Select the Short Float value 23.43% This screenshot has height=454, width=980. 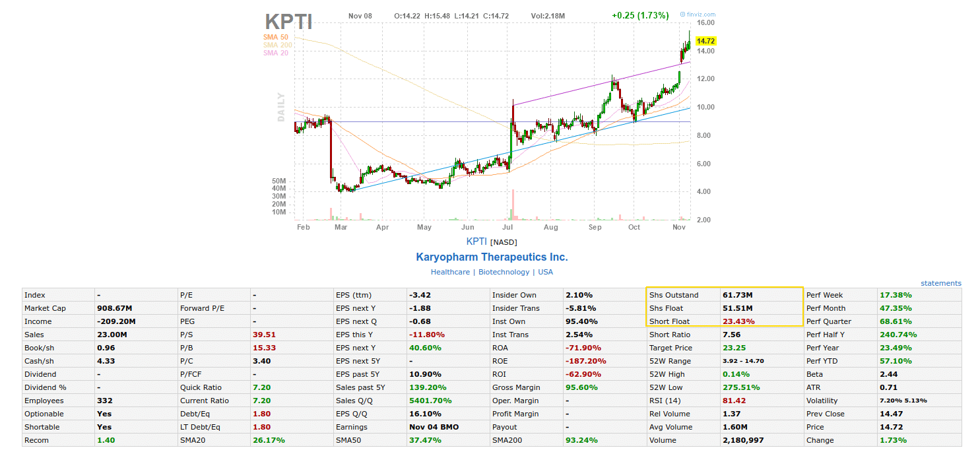(x=738, y=321)
